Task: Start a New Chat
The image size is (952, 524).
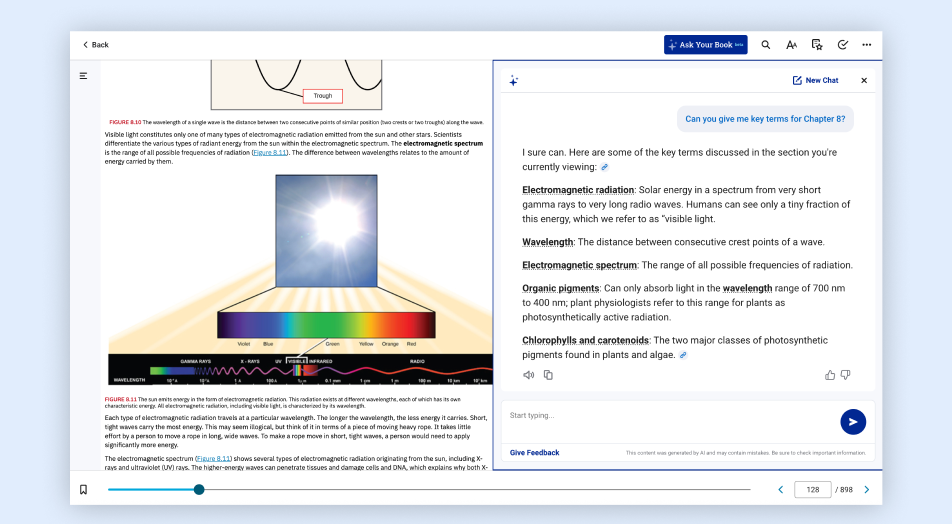Action: point(815,80)
